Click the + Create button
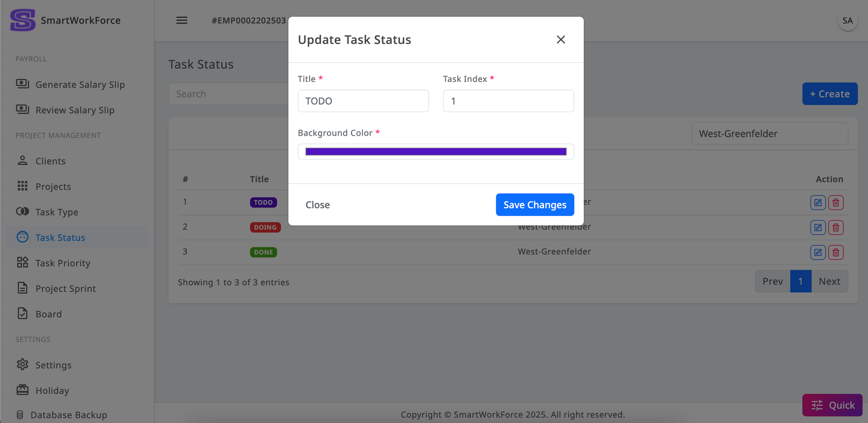Viewport: 868px width, 423px height. click(829, 94)
